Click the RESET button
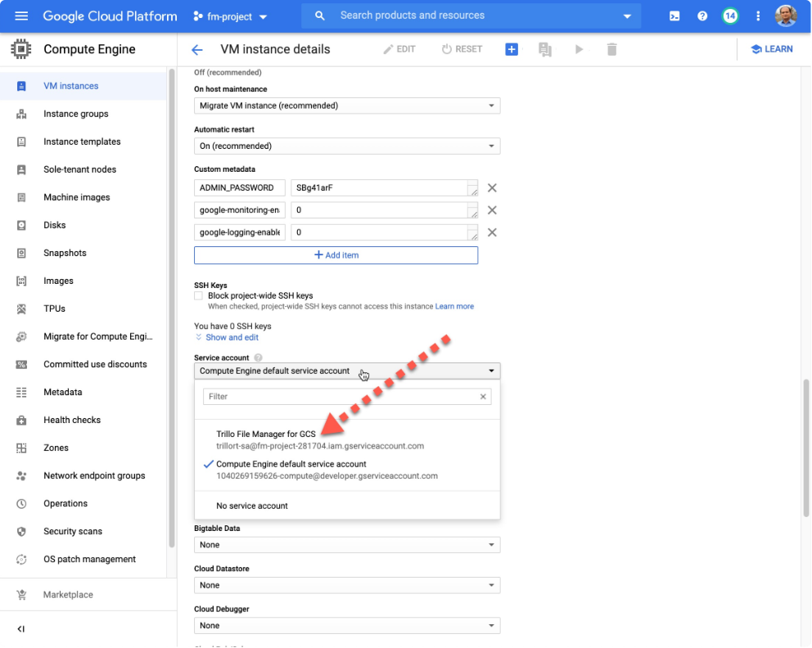This screenshot has height=648, width=812. click(x=462, y=49)
